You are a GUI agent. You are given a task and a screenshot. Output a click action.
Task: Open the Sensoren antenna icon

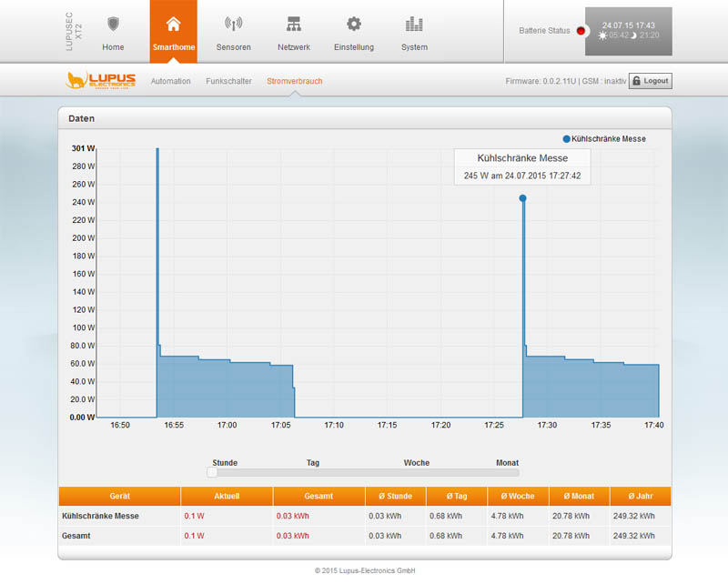(233, 24)
